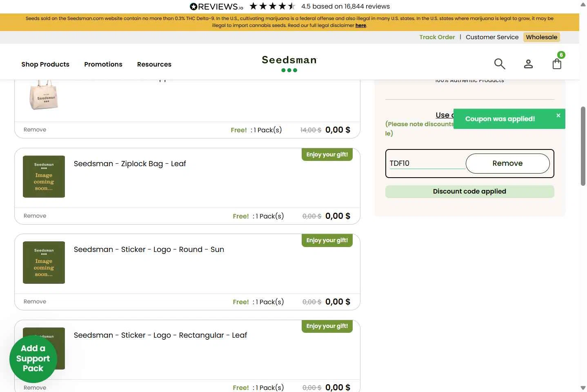Click the Seedsman logo
Screen dimensions: 587x392
(289, 63)
